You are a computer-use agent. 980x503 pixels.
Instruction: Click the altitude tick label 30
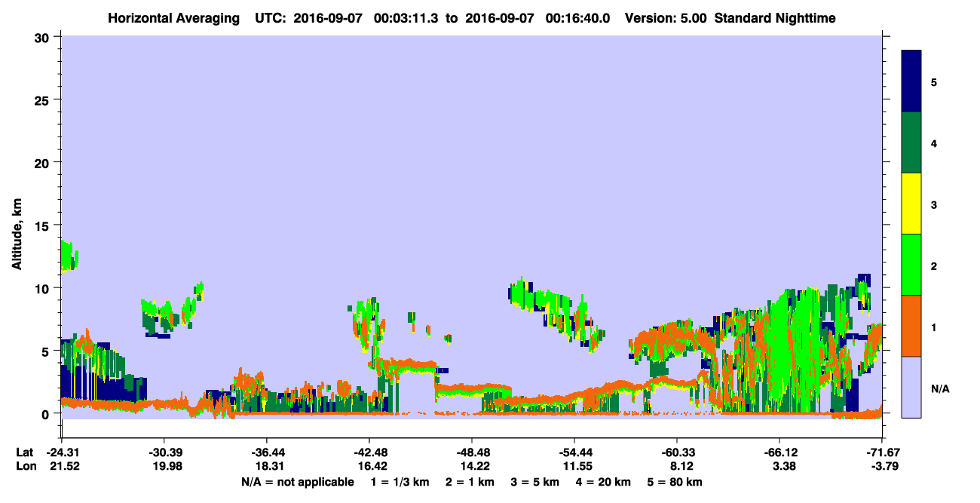point(44,37)
